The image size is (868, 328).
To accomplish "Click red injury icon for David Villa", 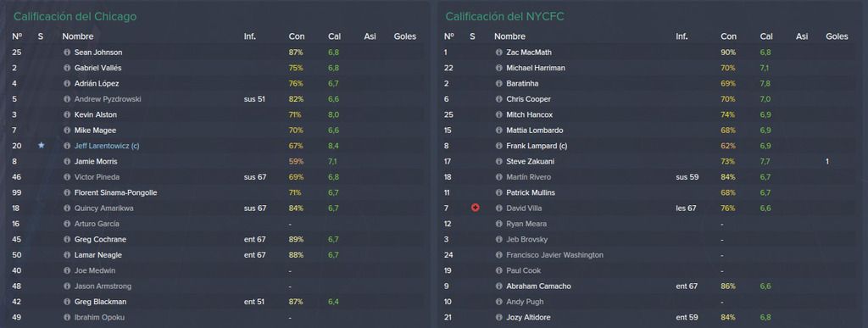I will point(475,208).
